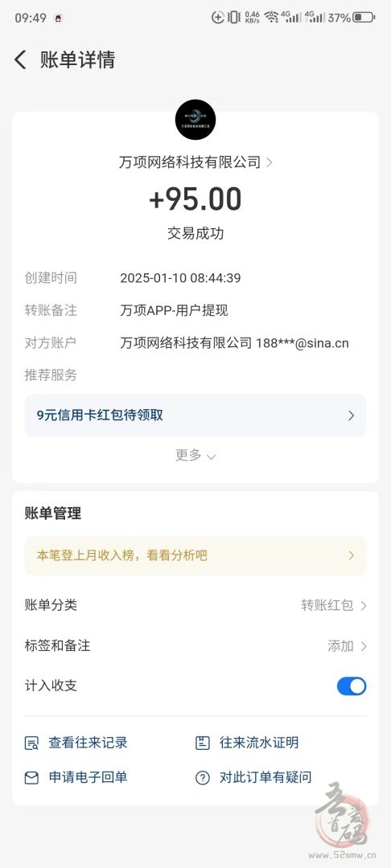The width and height of the screenshot is (391, 868).
Task: Open the merchant's round avatar image
Action: click(195, 120)
